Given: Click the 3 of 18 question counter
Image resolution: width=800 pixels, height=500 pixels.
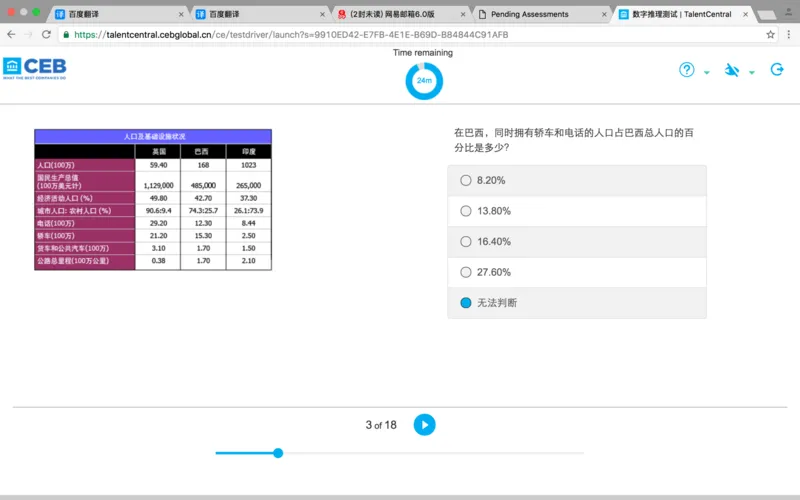Looking at the screenshot, I should 381,424.
